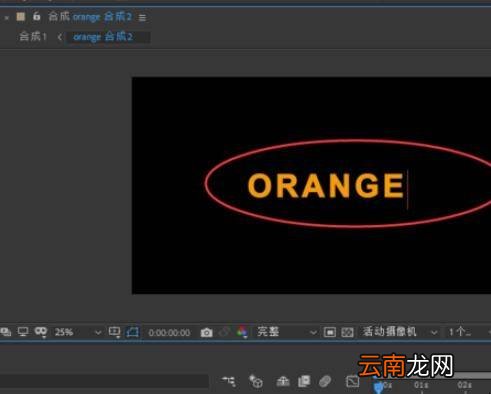The height and width of the screenshot is (394, 491).
Task: Toggle always preview this view icon
Action: 6,332
